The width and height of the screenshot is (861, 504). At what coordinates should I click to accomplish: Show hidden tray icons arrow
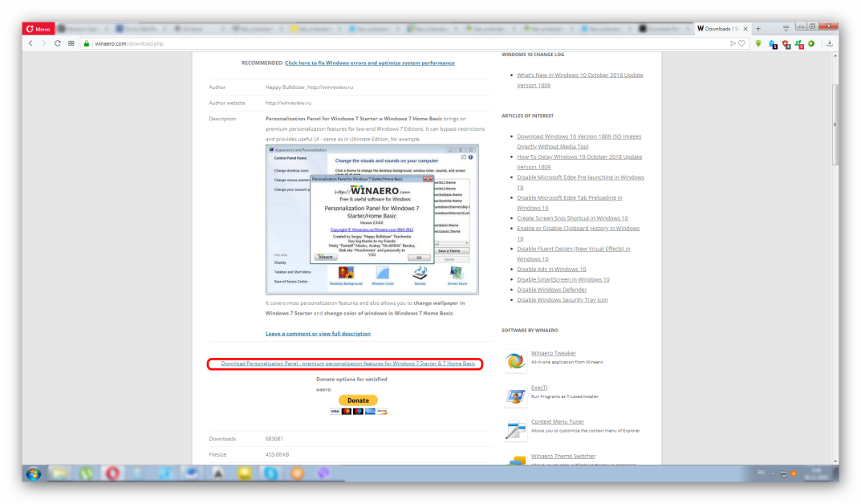click(773, 474)
